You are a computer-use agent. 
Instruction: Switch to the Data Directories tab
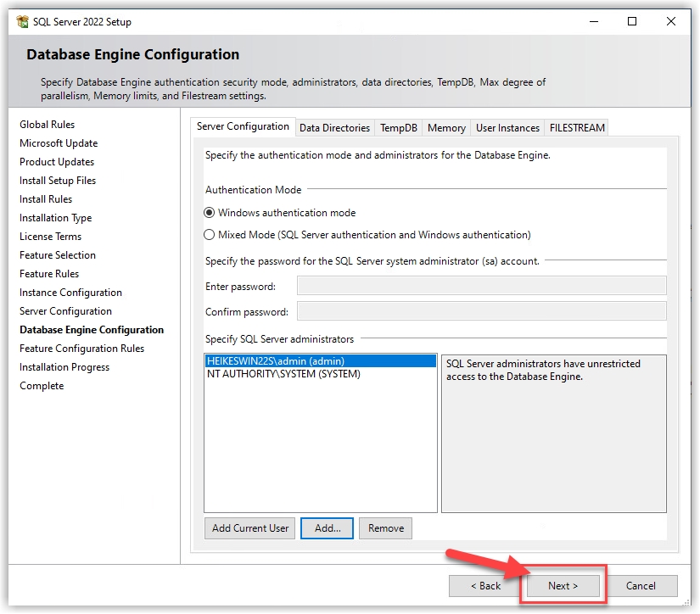[334, 128]
